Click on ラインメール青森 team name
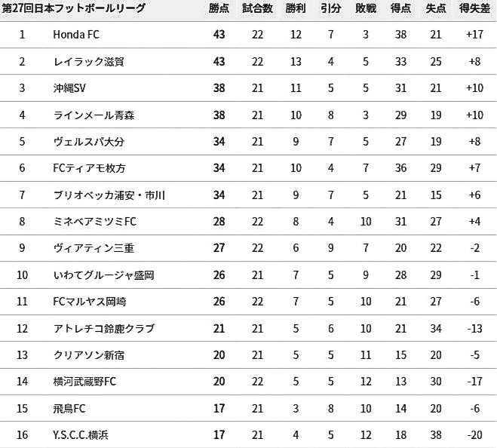The height and width of the screenshot is (448, 497). point(94,115)
